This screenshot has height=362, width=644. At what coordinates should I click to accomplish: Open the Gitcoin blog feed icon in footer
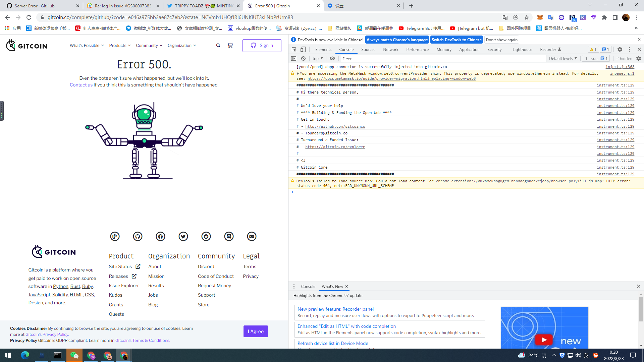coord(115,237)
